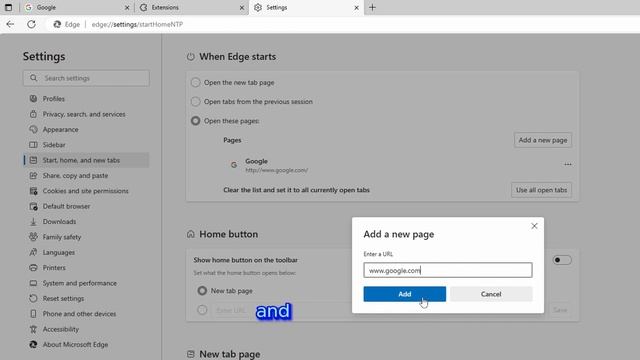
Task: Close the Google tab
Action: click(127, 8)
